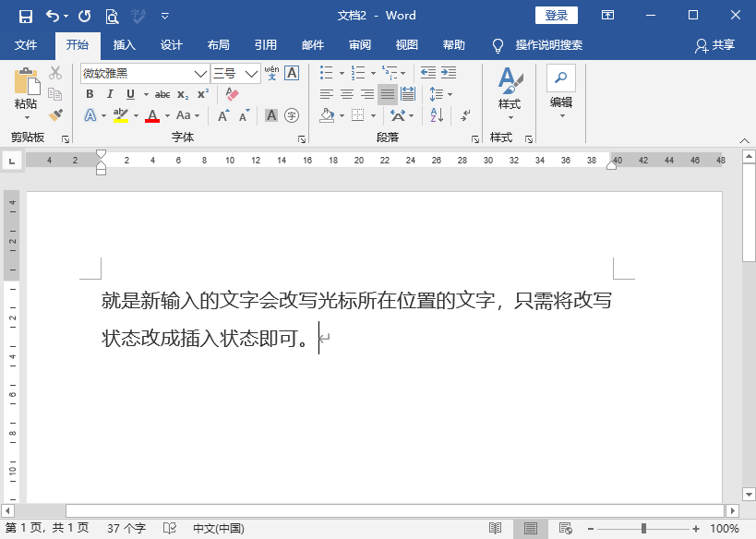Open the 文件 menu
Image resolution: width=756 pixels, height=539 pixels.
click(x=26, y=45)
